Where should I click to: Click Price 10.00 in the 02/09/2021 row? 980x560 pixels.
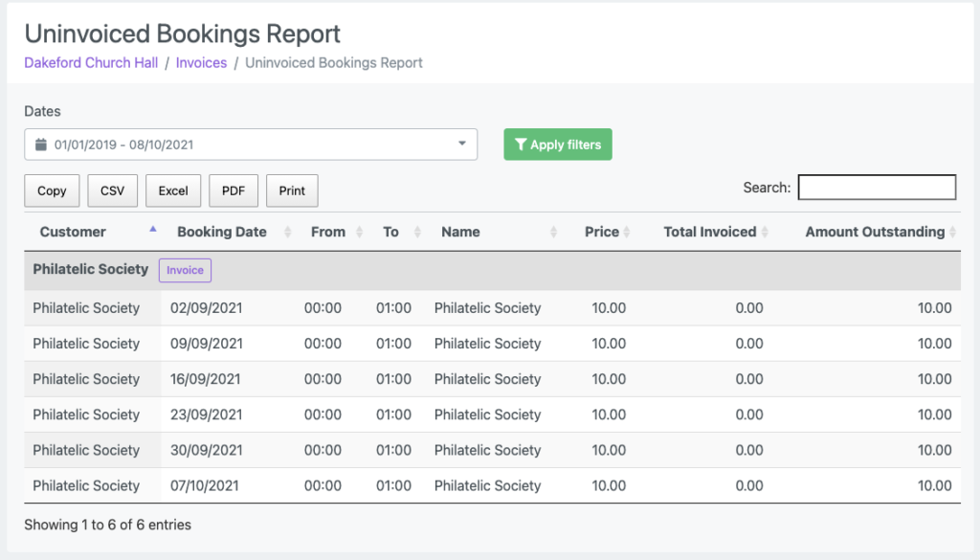pyautogui.click(x=609, y=308)
